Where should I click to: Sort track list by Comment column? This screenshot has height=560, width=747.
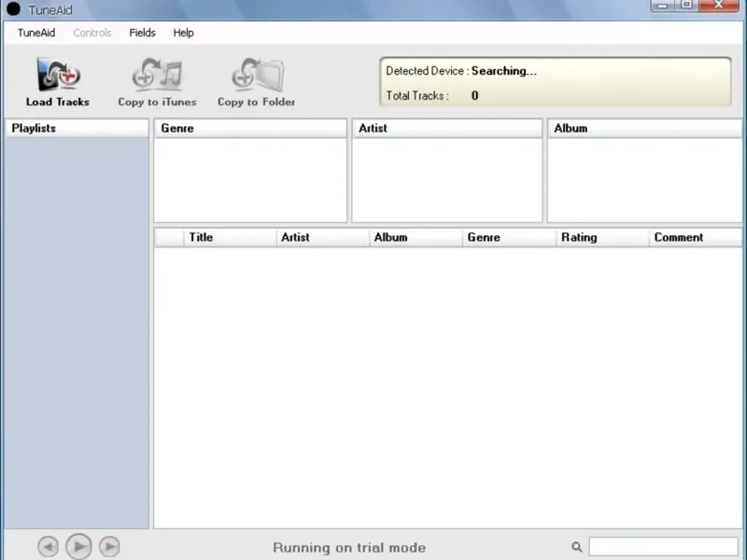[696, 237]
